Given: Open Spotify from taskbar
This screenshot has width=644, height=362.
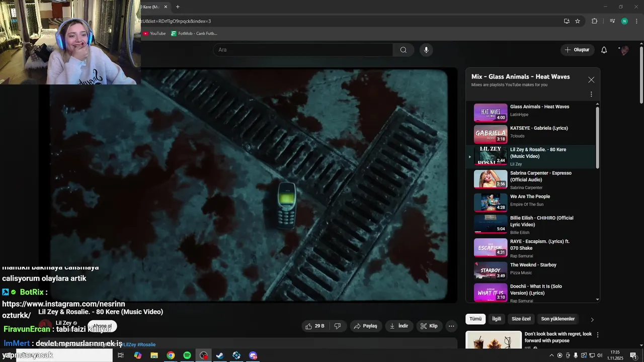Looking at the screenshot, I should click(x=187, y=355).
